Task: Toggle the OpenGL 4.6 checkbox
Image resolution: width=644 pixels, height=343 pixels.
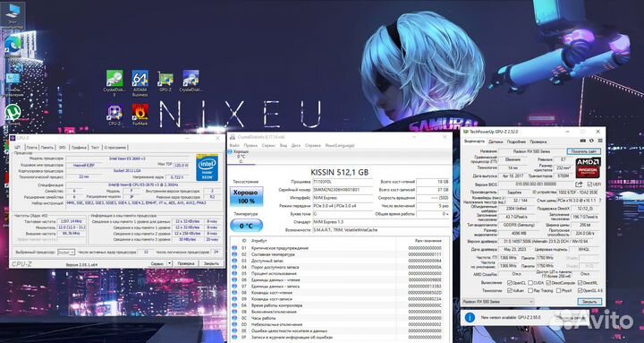Action: (580, 291)
